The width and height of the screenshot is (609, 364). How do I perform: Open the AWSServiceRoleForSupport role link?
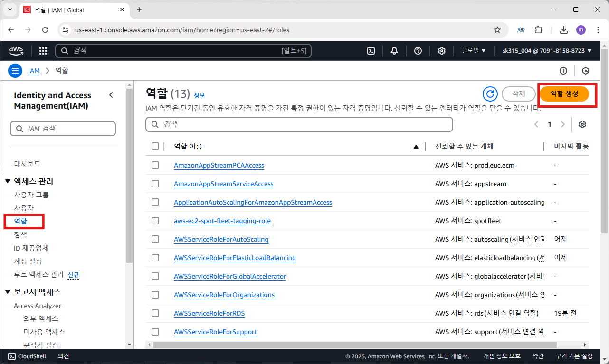pyautogui.click(x=215, y=332)
